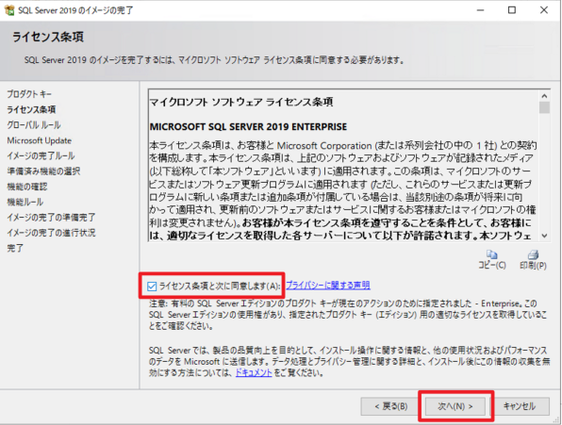Select the イメージの完了の準備完了 step
The width and height of the screenshot is (562, 425).
pos(51,218)
